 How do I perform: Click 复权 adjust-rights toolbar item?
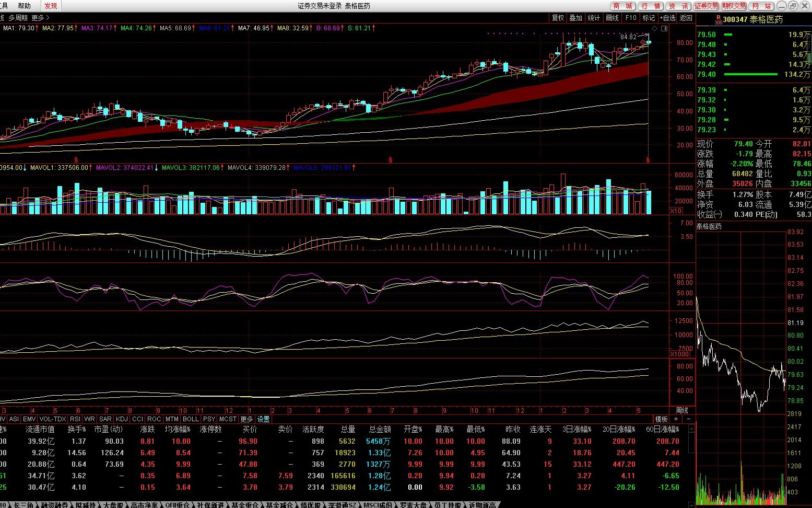(558, 18)
